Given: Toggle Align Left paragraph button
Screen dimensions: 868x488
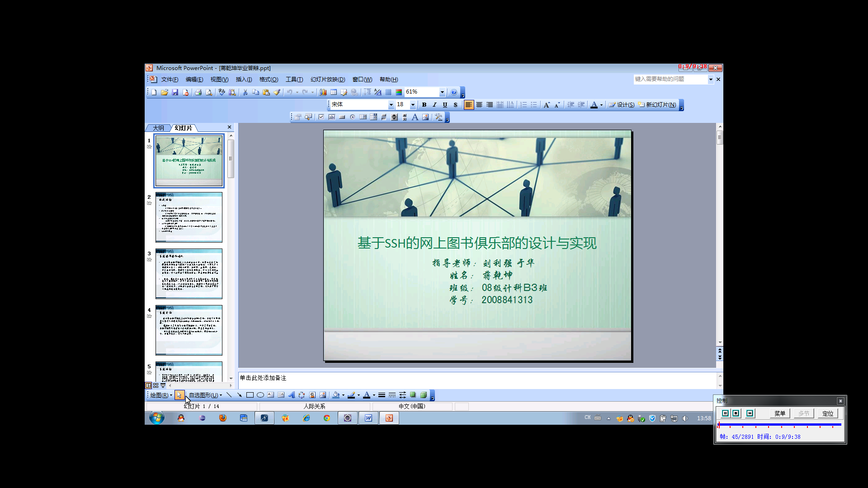Looking at the screenshot, I should [x=469, y=105].
